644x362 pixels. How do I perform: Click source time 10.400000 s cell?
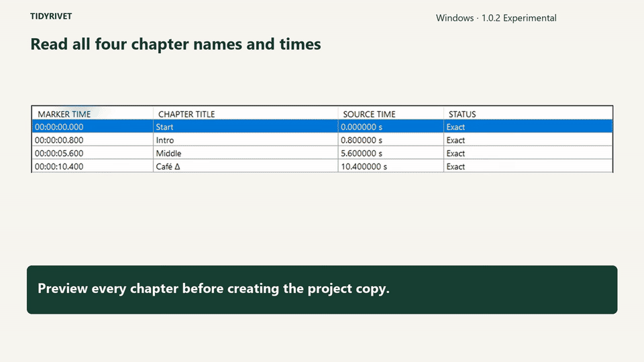click(x=390, y=166)
